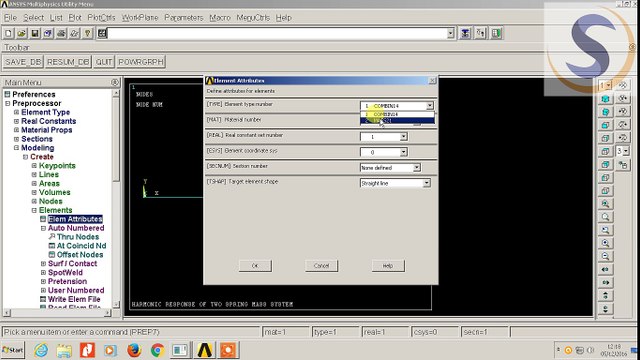Screen dimensions: 640x360
Task: Open the command input history dropdown arrow
Action: click(x=451, y=33)
